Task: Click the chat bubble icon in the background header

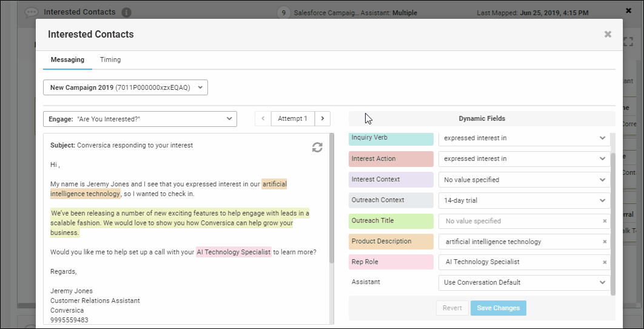Action: [32, 12]
